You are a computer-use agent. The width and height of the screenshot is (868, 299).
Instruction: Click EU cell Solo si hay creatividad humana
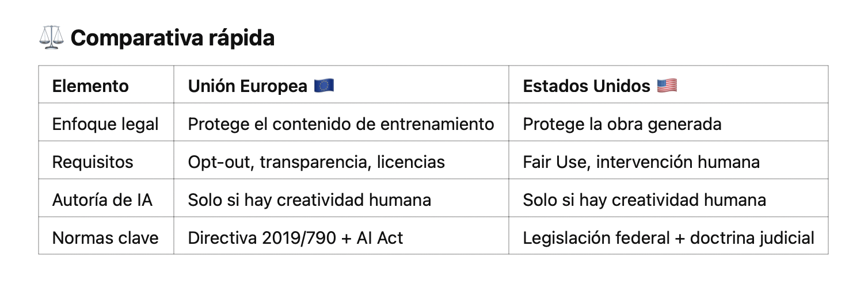(310, 200)
